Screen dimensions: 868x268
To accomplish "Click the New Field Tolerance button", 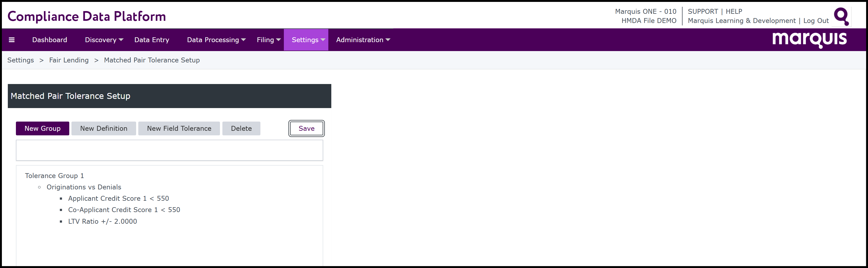I will (x=179, y=129).
